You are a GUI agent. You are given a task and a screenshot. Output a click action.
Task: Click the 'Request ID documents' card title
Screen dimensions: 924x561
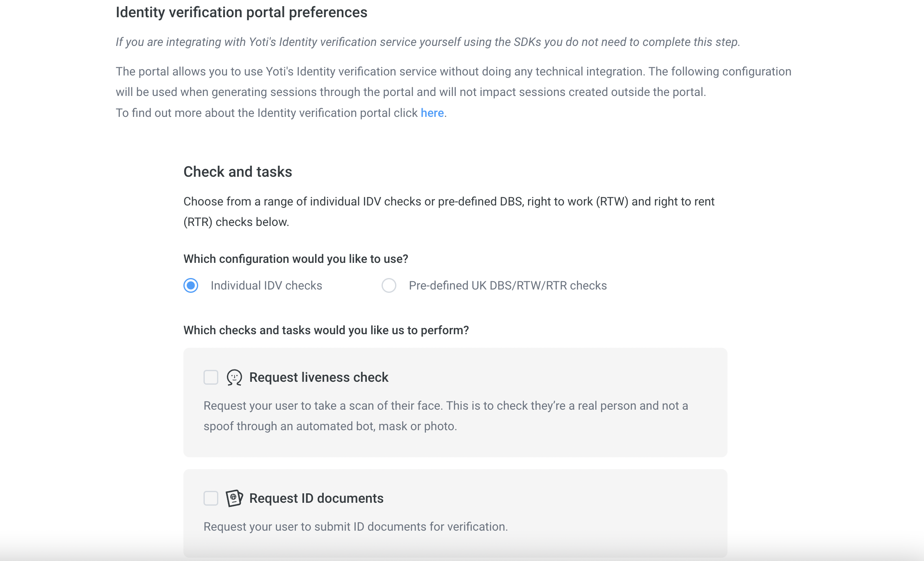coord(316,498)
